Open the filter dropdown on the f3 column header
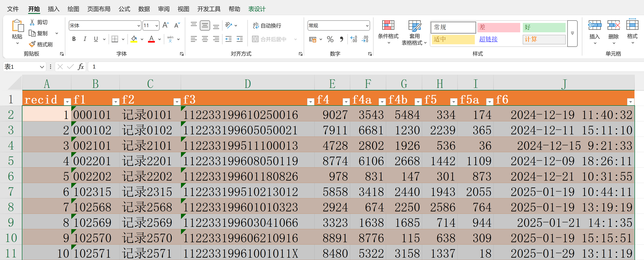 (x=310, y=102)
